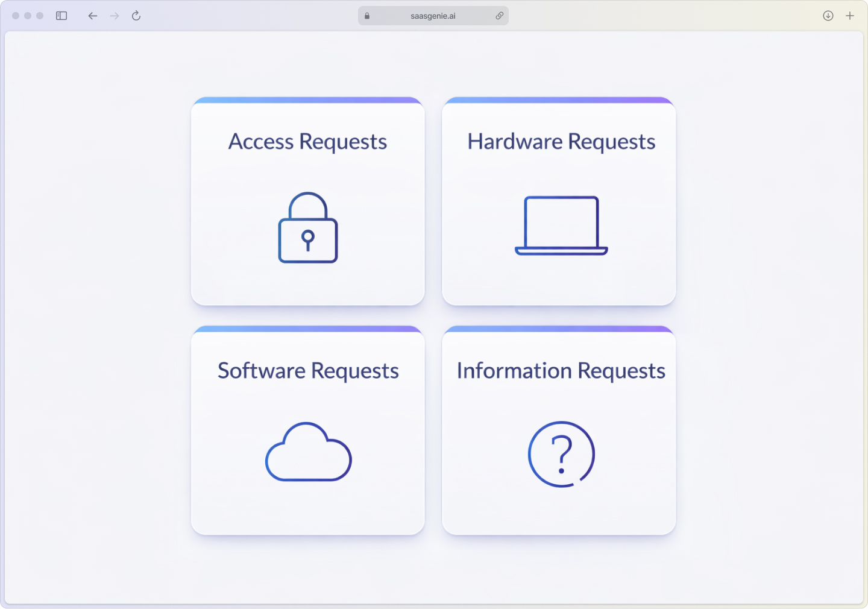The height and width of the screenshot is (609, 868).
Task: Click the back navigation arrow
Action: [x=92, y=16]
